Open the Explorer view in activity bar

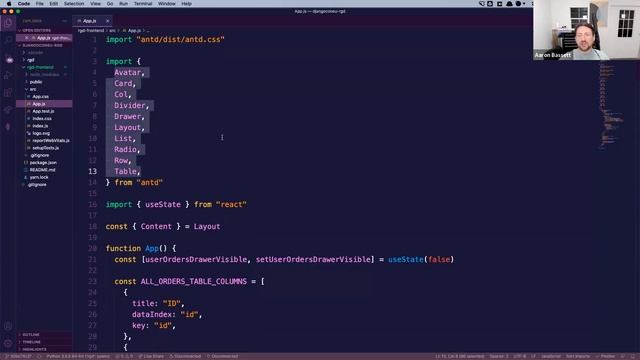pyautogui.click(x=8, y=22)
